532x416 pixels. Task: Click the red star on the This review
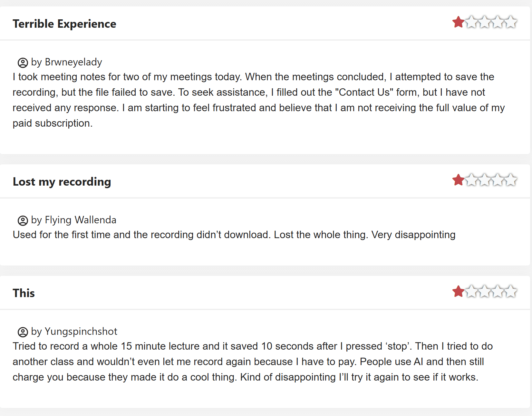click(x=458, y=292)
